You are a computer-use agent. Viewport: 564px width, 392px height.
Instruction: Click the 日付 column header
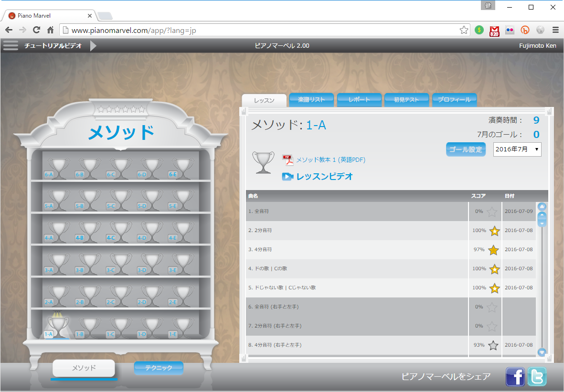(x=510, y=196)
